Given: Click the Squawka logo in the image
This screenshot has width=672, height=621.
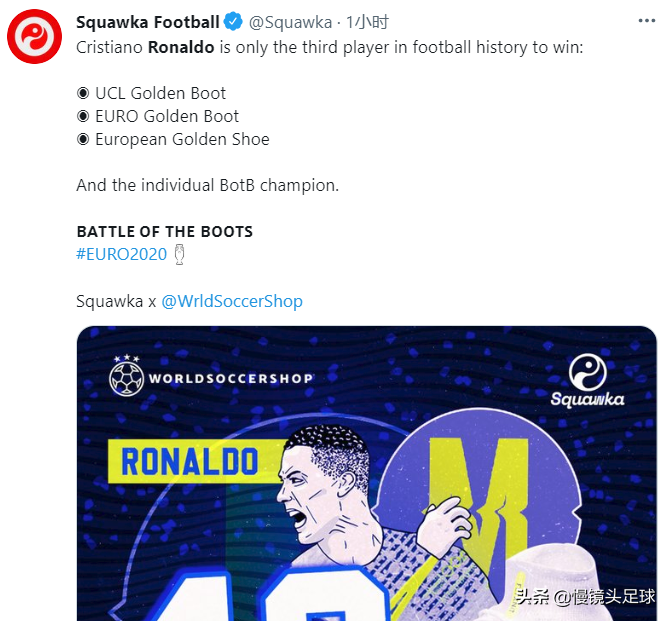Looking at the screenshot, I should coord(587,381).
